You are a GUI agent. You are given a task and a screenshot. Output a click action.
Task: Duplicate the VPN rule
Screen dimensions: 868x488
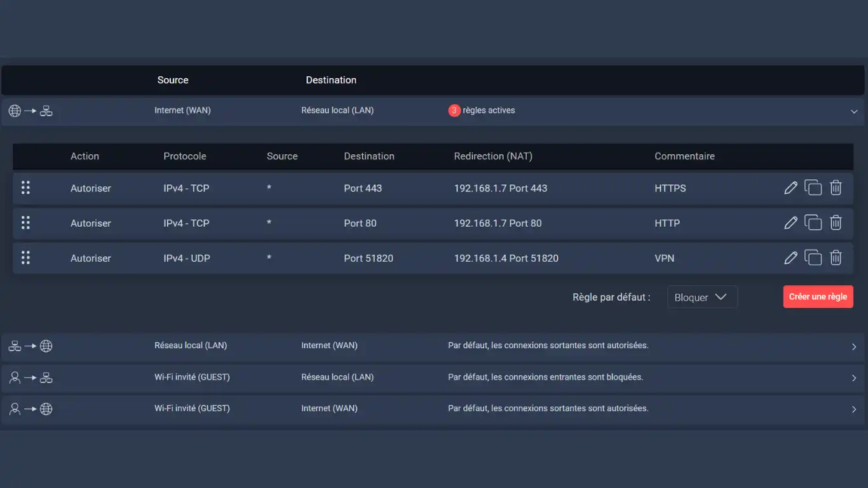pyautogui.click(x=813, y=258)
